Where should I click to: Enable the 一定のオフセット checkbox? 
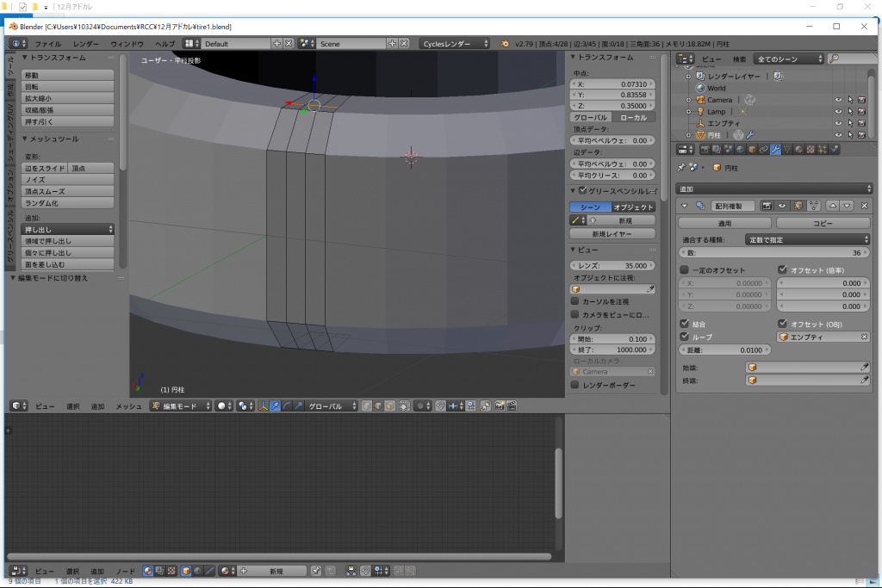[x=685, y=270]
